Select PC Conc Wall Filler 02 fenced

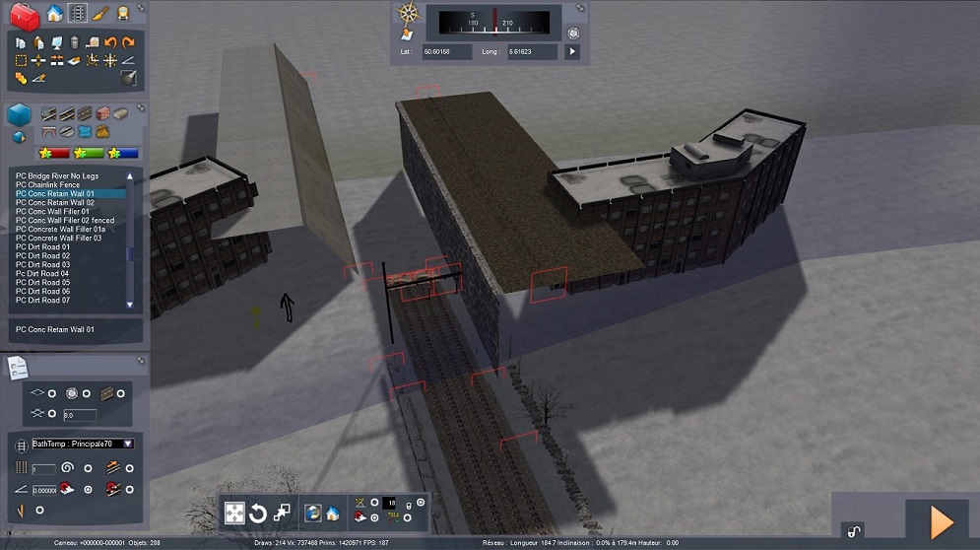(65, 220)
